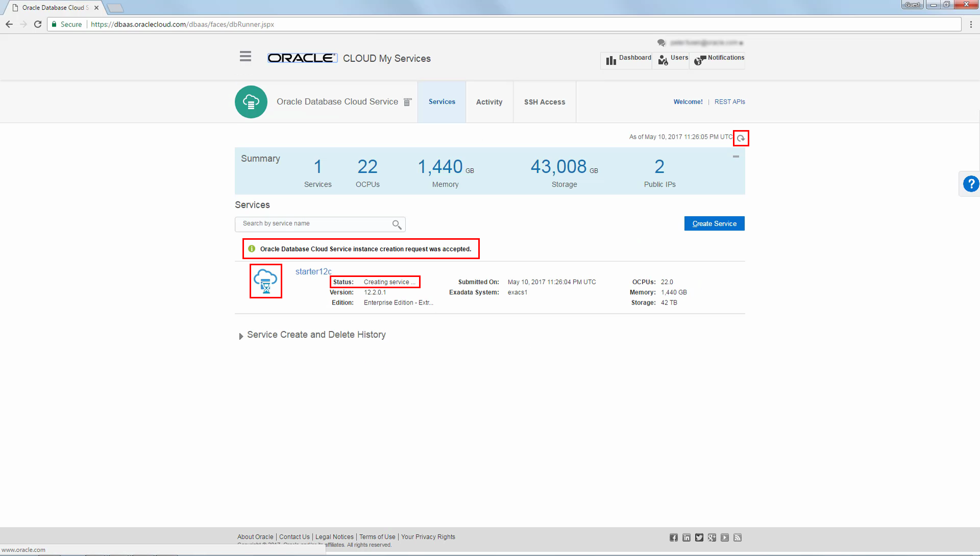Click the 43,008 GB Storage summary value

click(564, 167)
